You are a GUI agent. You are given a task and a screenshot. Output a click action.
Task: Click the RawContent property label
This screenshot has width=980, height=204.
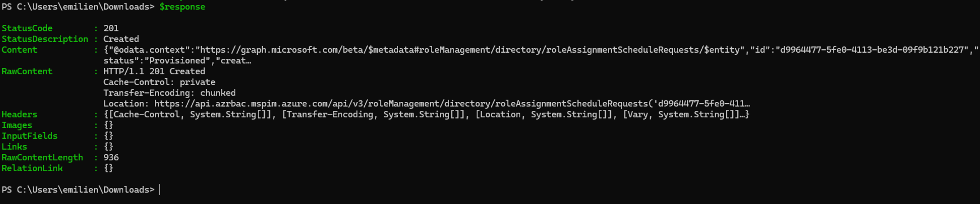[27, 71]
